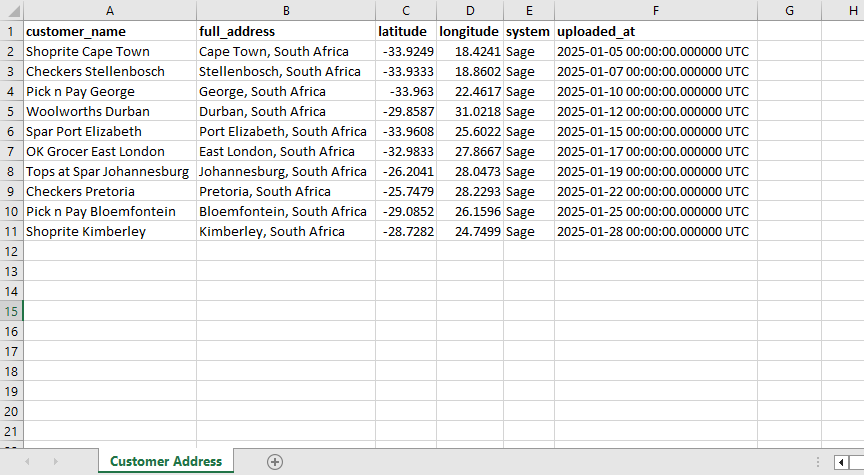Select column G header
Screen dimensions: 864x475
click(x=790, y=10)
